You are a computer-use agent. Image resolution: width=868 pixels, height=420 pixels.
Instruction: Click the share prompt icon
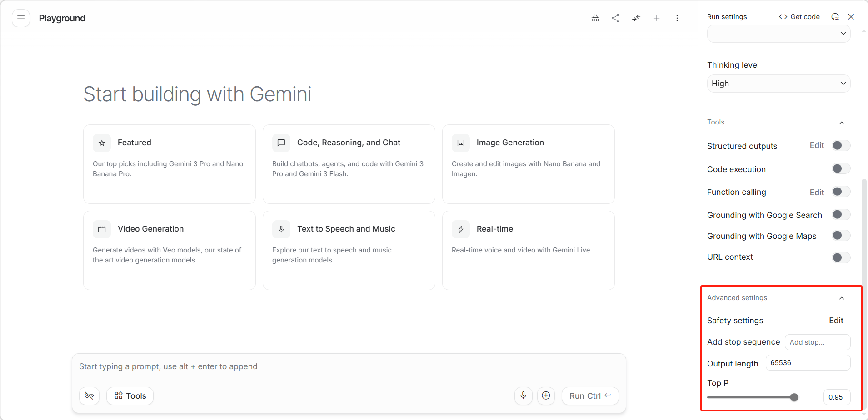coord(616,18)
